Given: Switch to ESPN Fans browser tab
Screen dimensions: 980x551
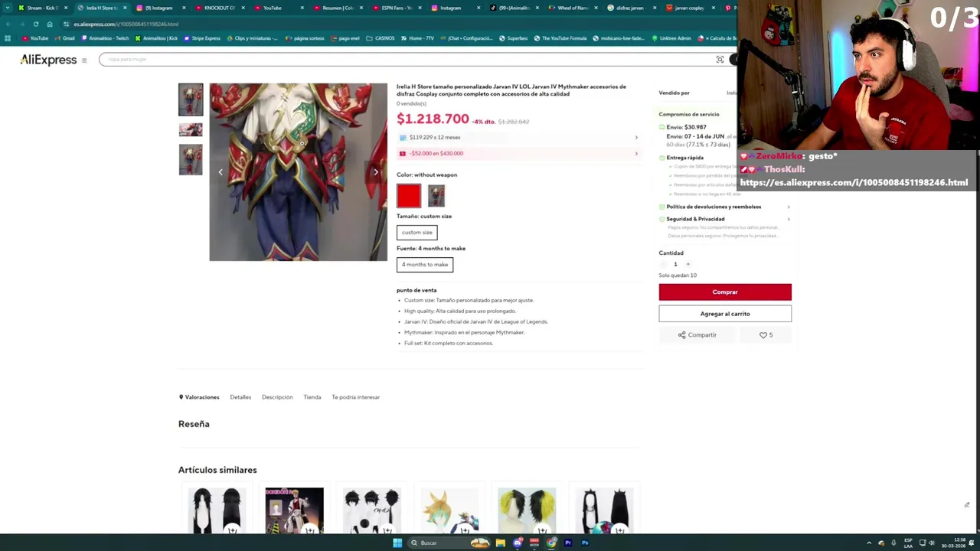Looking at the screenshot, I should 397,8.
